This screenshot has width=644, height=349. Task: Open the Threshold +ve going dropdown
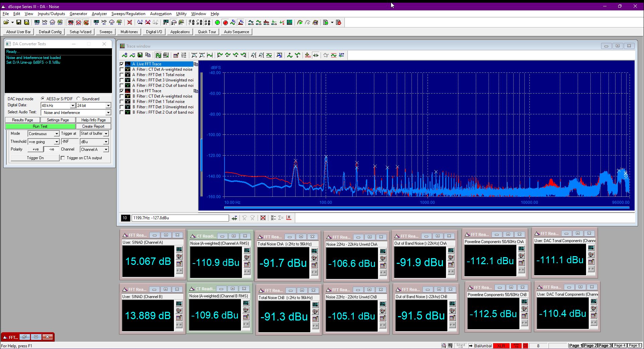pos(56,142)
